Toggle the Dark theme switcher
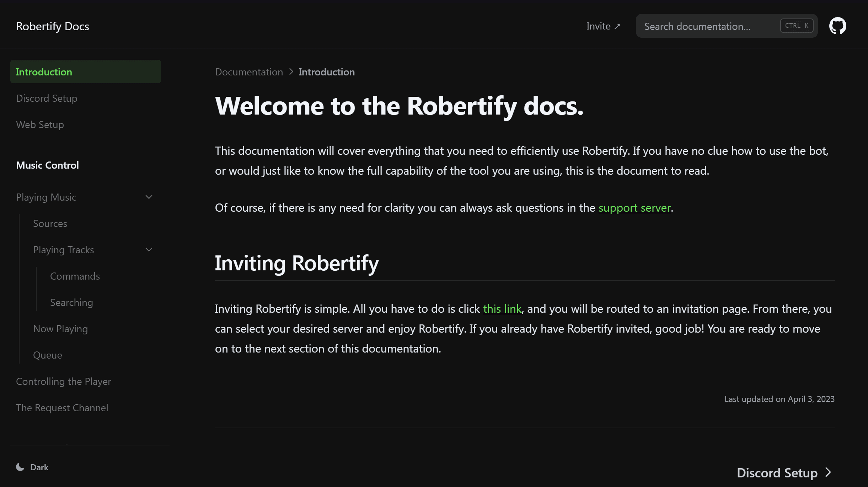This screenshot has height=487, width=868. point(39,467)
